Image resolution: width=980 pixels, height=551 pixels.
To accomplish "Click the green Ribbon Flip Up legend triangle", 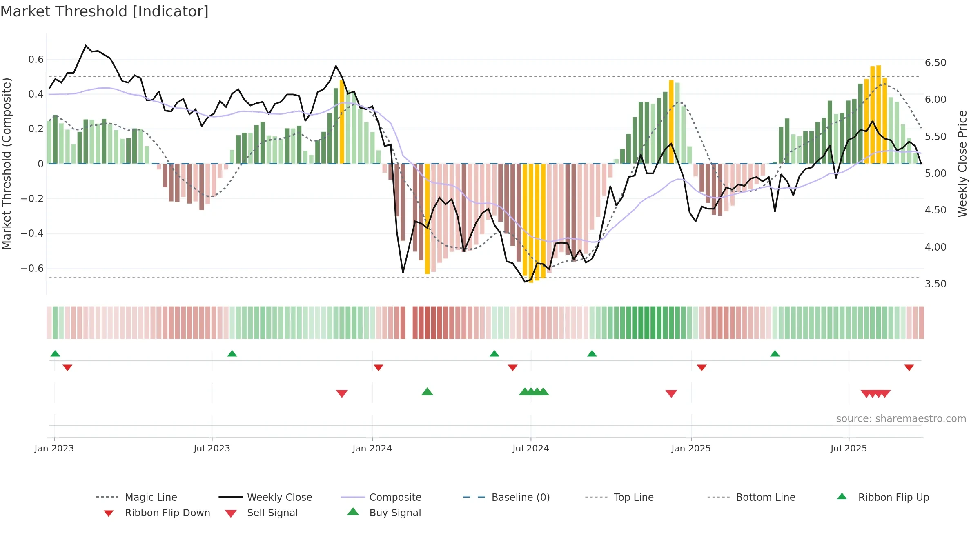I will pyautogui.click(x=842, y=496).
